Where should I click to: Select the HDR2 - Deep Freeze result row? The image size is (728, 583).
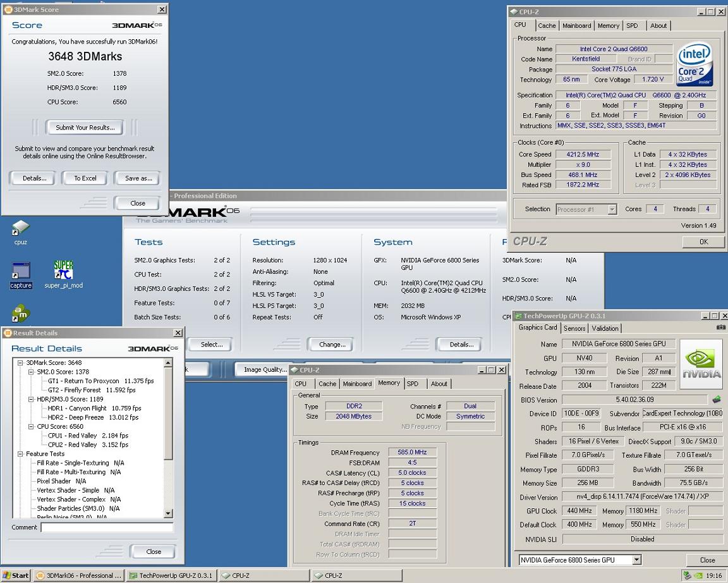tap(93, 417)
